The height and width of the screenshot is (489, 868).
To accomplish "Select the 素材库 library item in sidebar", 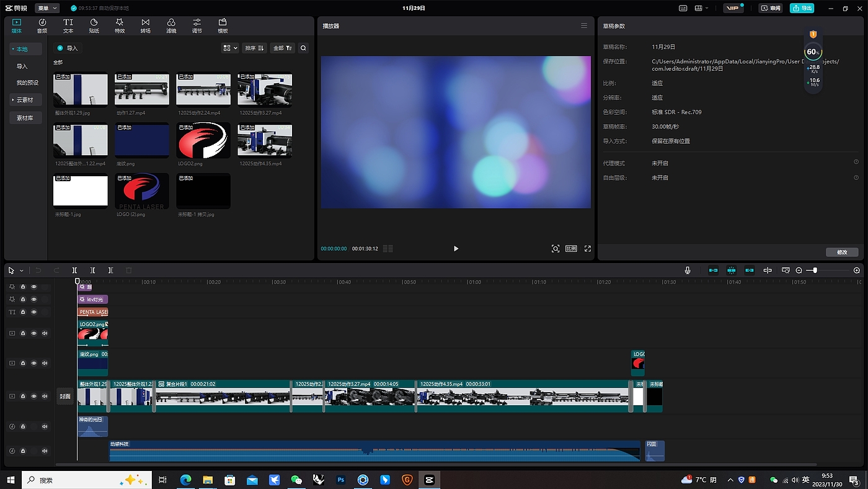I will [x=25, y=118].
